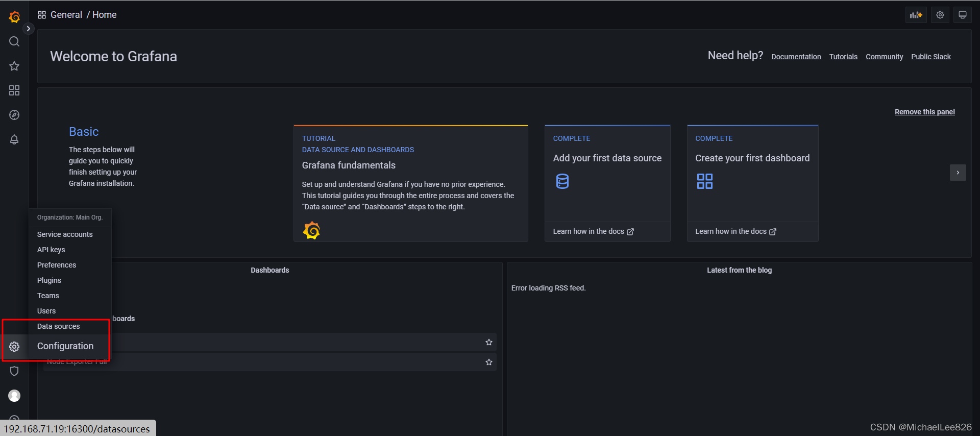Click the Home breadcrumb link
Image resolution: width=980 pixels, height=436 pixels.
(x=105, y=15)
